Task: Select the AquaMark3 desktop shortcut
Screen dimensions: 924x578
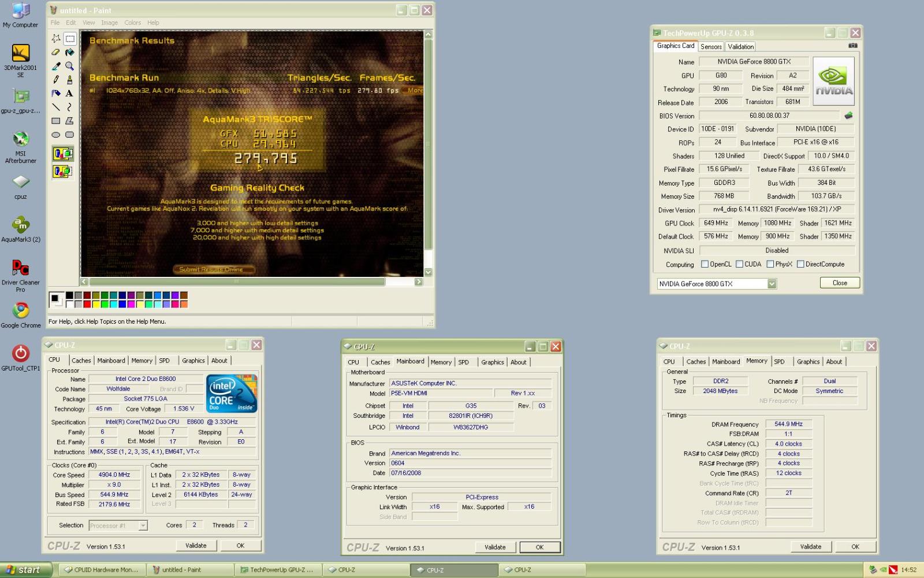Action: point(21,229)
